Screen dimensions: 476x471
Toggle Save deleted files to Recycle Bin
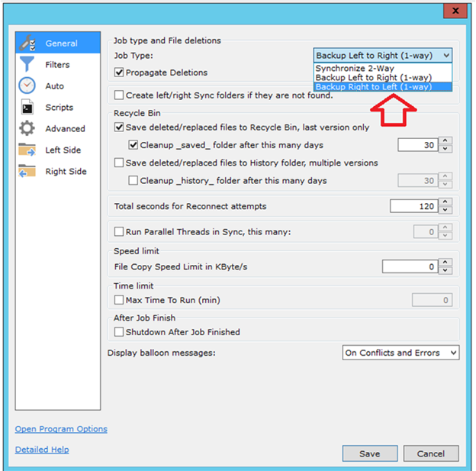[x=119, y=127]
